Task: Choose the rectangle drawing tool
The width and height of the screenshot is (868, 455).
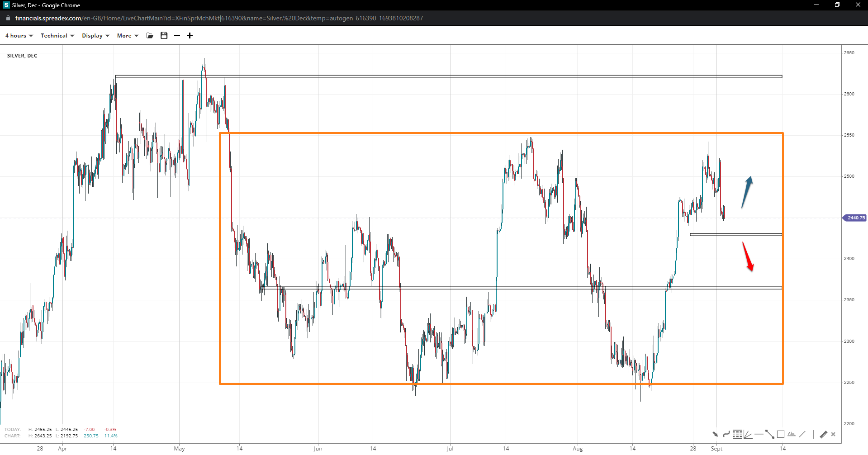Action: coord(781,434)
